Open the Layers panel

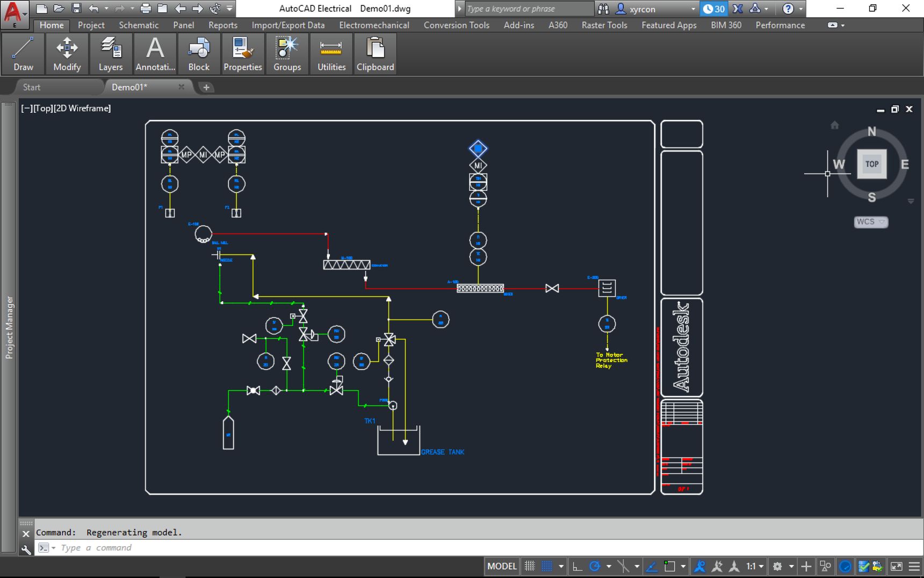click(111, 53)
